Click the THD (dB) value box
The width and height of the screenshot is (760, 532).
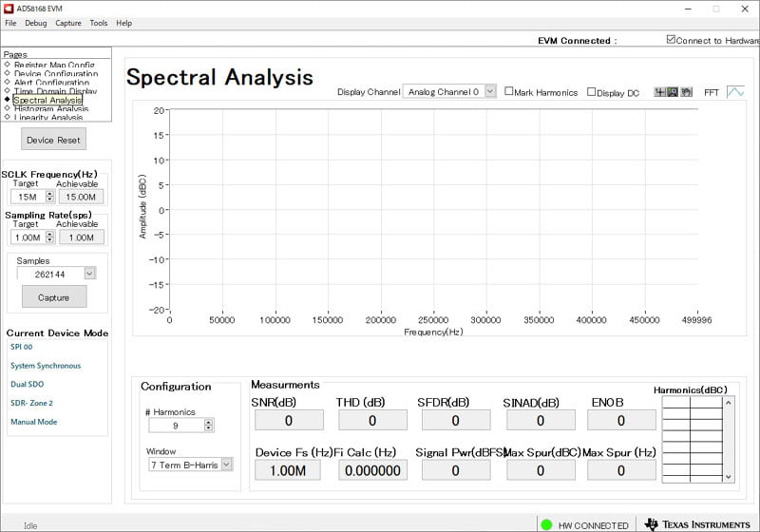click(372, 420)
